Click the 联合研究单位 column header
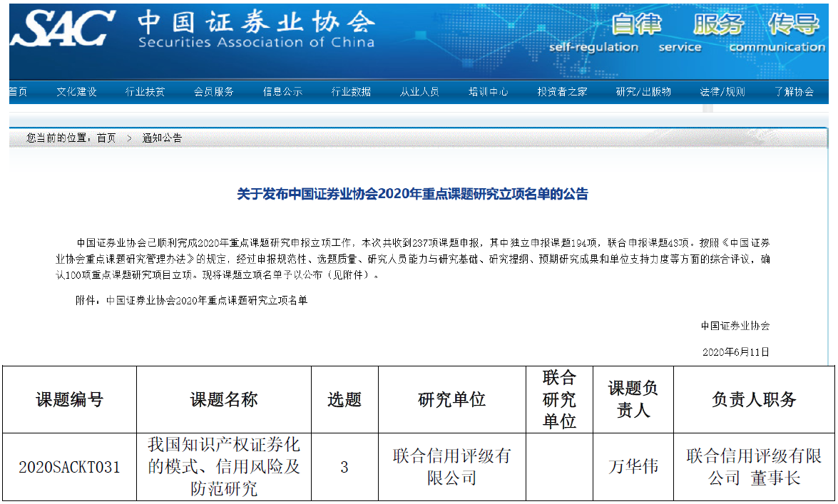Viewport: 838px width, 504px height. (560, 399)
